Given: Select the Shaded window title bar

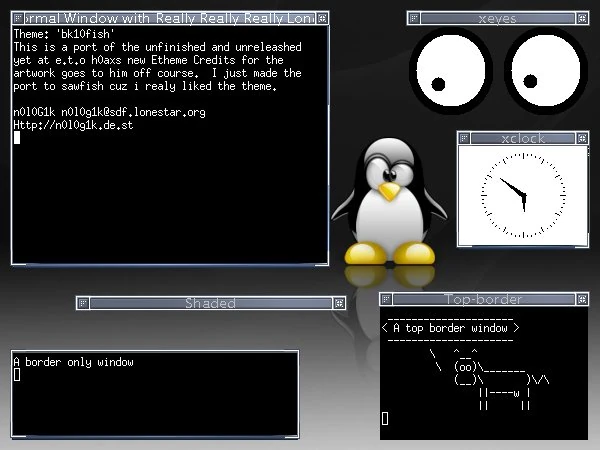Looking at the screenshot, I should pyautogui.click(x=211, y=303).
